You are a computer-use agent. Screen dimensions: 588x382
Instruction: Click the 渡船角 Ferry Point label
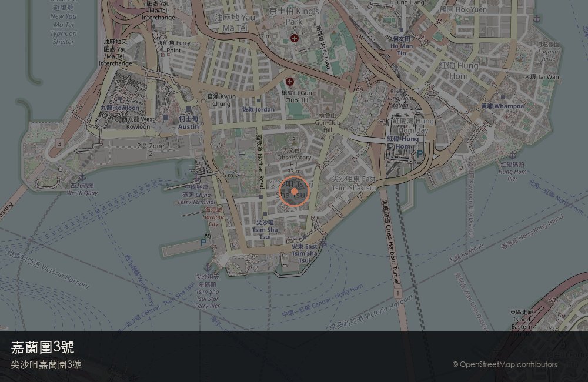click(173, 46)
